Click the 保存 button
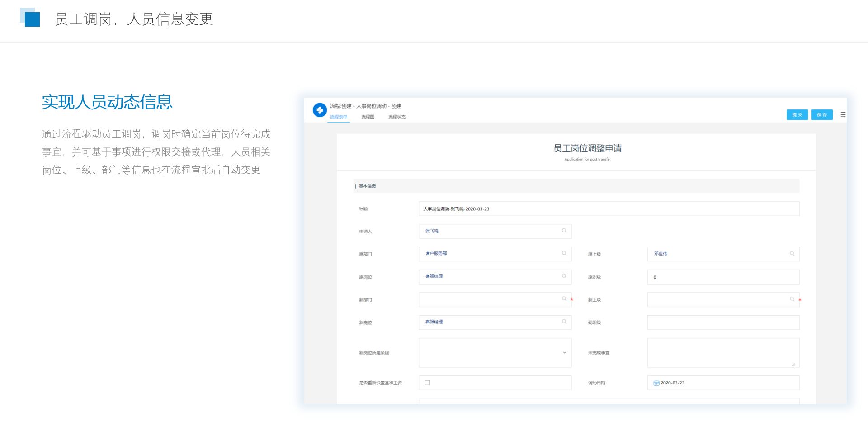This screenshot has width=868, height=427. pos(821,115)
